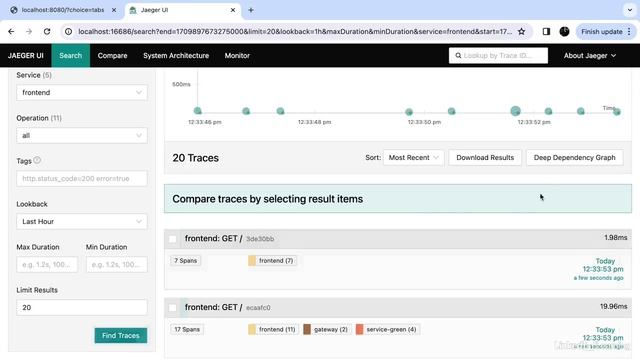Click the Find Traces button
This screenshot has height=360, width=640.
[121, 336]
